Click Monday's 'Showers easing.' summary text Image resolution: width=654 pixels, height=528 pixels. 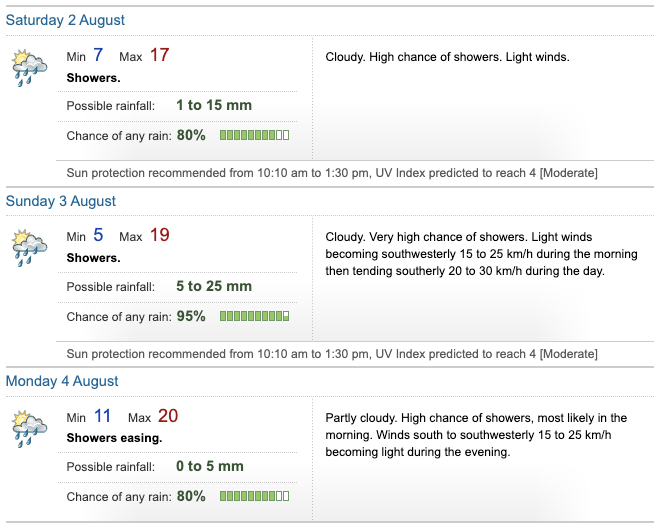click(x=114, y=438)
